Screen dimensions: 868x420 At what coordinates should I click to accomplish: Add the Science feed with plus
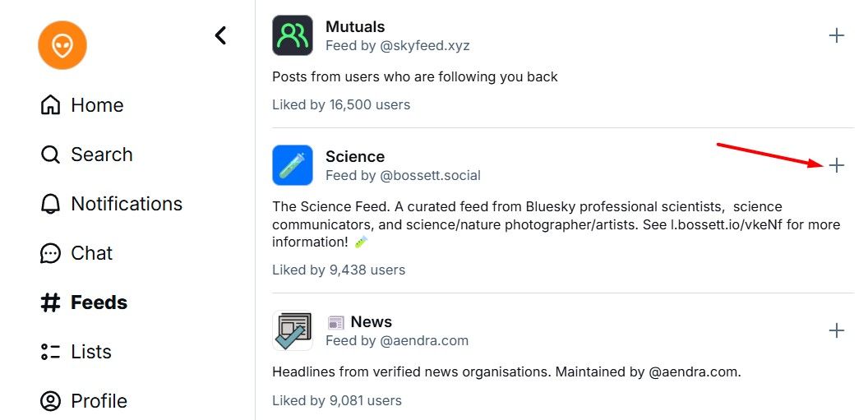coord(837,165)
